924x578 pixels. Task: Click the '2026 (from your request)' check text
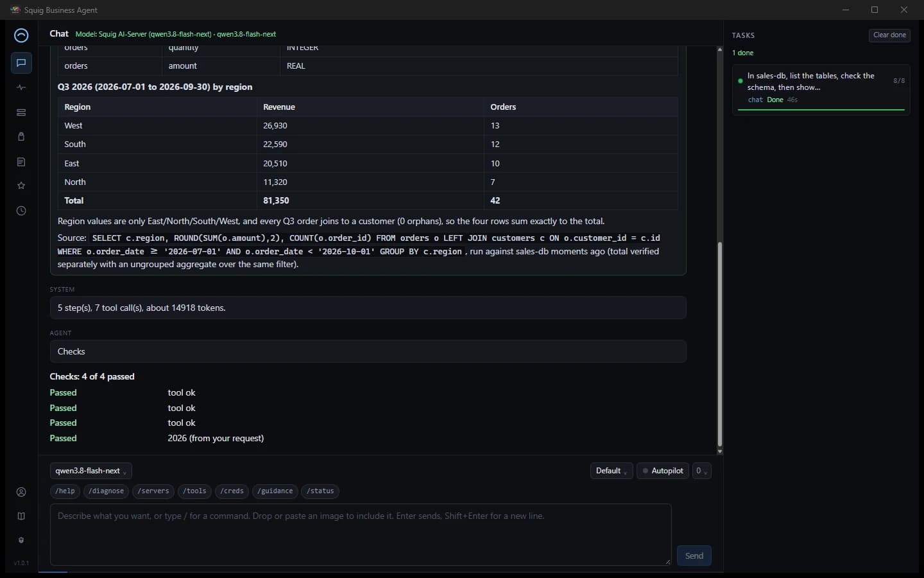click(216, 438)
